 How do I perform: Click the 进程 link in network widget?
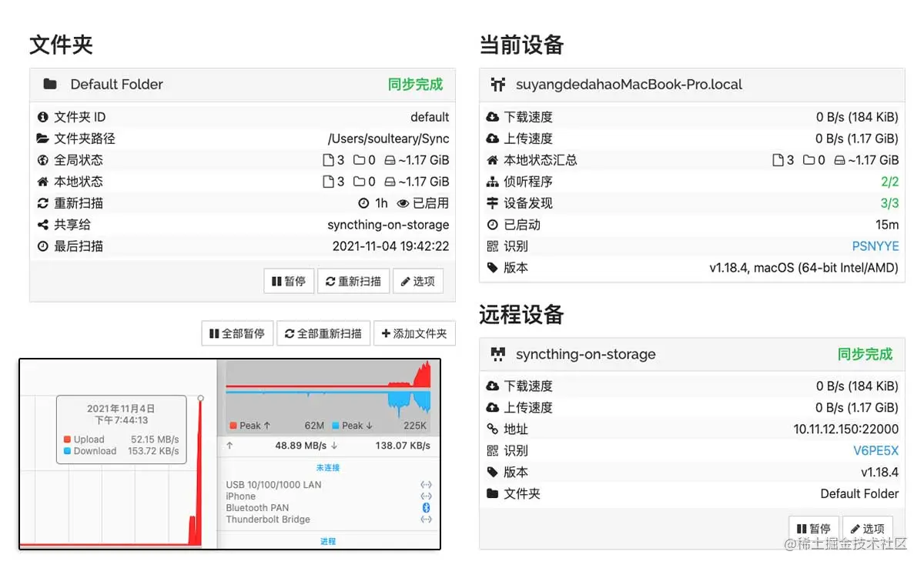click(x=328, y=541)
